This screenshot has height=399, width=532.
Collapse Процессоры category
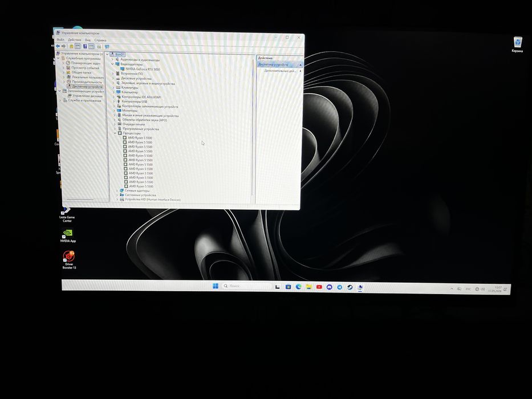tap(115, 133)
